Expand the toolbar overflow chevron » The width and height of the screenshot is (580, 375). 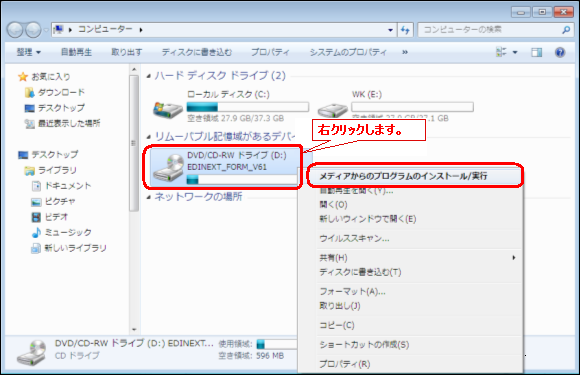(405, 52)
